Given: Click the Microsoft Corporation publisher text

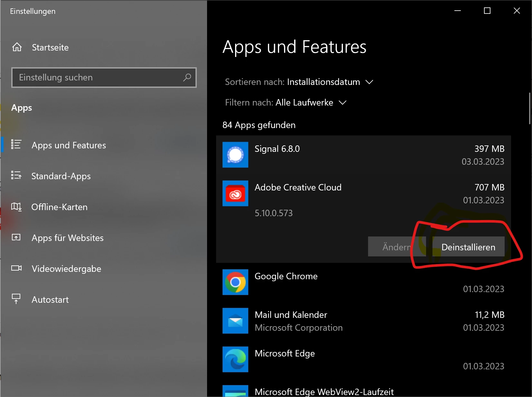Looking at the screenshot, I should (x=299, y=328).
